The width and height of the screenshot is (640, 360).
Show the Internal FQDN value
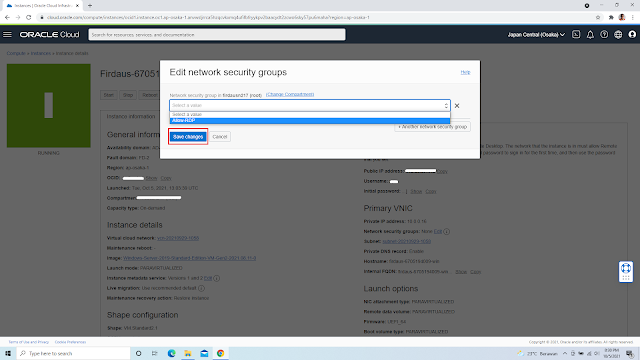(x=461, y=271)
